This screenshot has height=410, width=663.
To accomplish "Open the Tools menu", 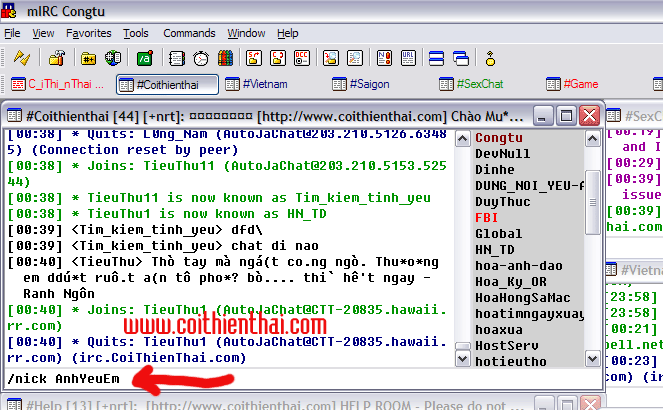I will [136, 33].
